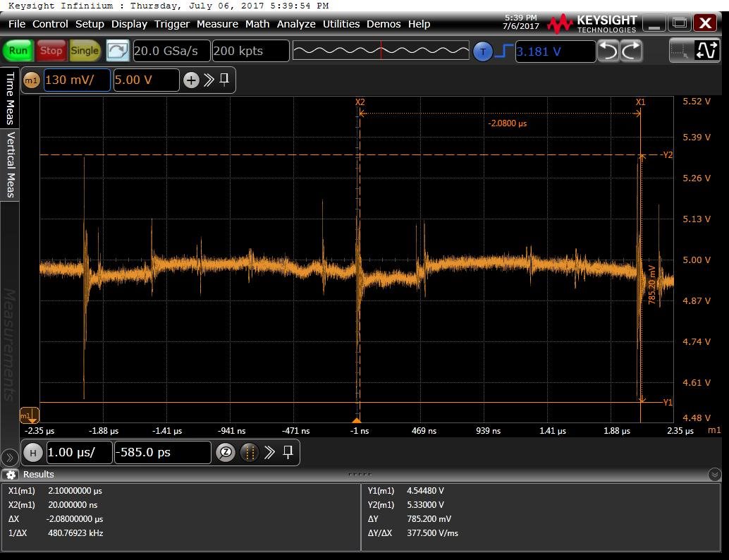Click the 200 kpts memory depth field
Image resolution: width=729 pixels, height=560 pixels.
pyautogui.click(x=250, y=51)
